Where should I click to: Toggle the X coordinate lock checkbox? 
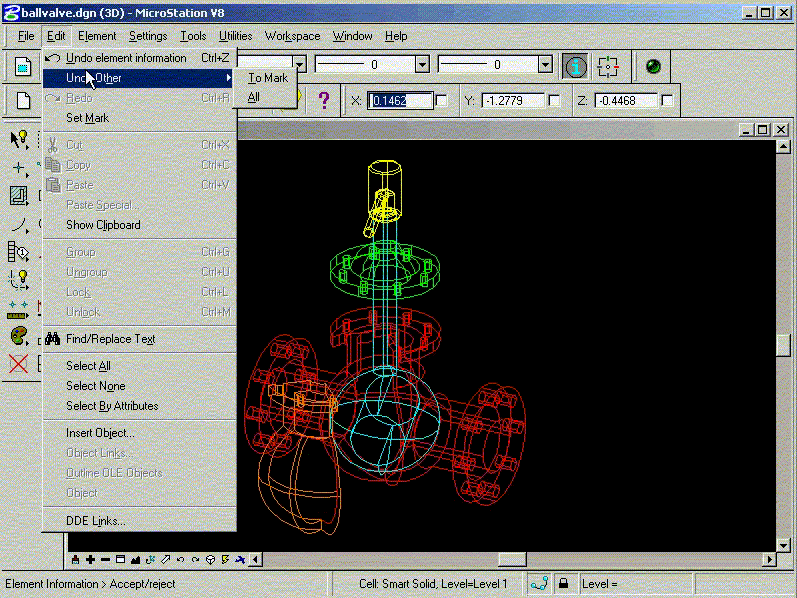(x=441, y=101)
